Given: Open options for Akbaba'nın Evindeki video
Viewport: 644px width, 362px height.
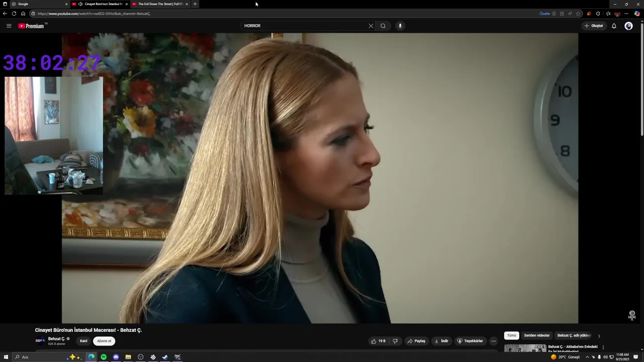Looking at the screenshot, I should tap(603, 347).
